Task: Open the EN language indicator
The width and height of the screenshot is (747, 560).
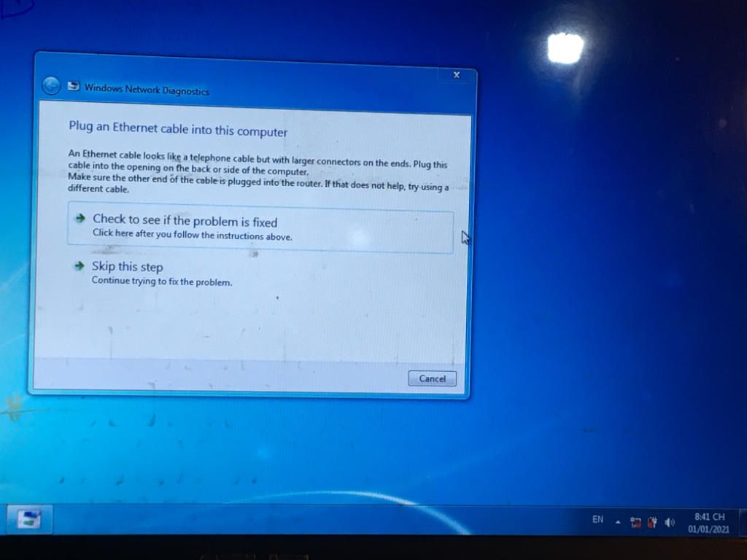Action: click(x=597, y=519)
